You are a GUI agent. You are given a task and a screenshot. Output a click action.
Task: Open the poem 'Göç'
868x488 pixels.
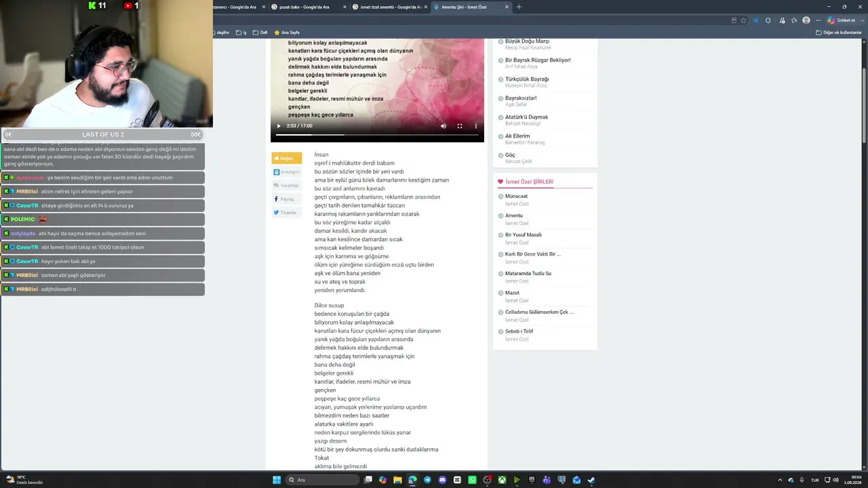coord(510,155)
